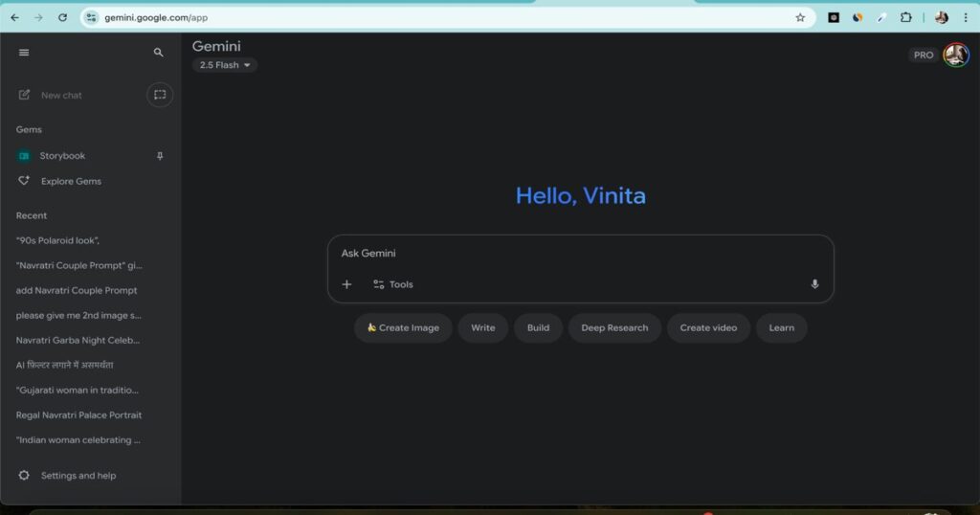This screenshot has height=515, width=980.
Task: Open the chat search magnifier icon
Action: point(158,53)
